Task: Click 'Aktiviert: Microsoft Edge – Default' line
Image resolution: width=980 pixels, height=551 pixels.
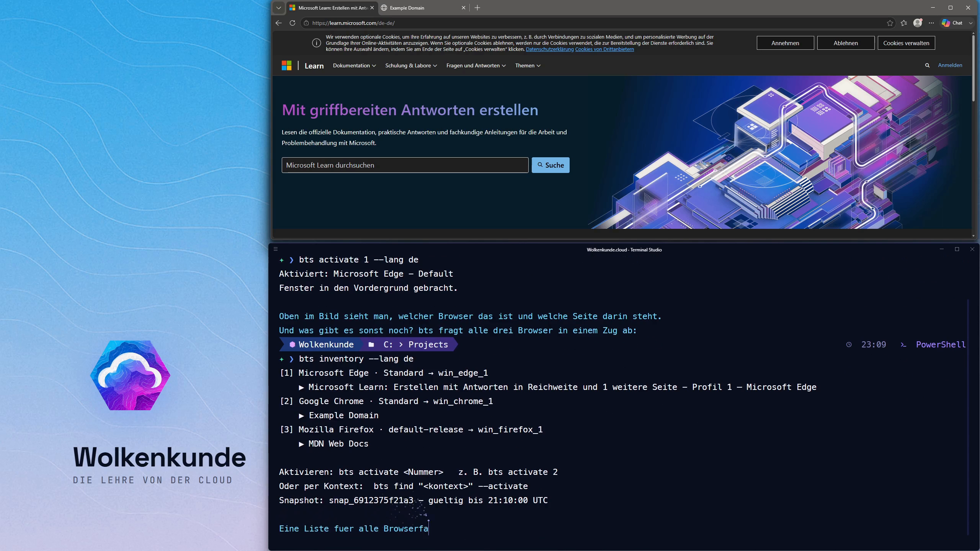Action: [366, 274]
